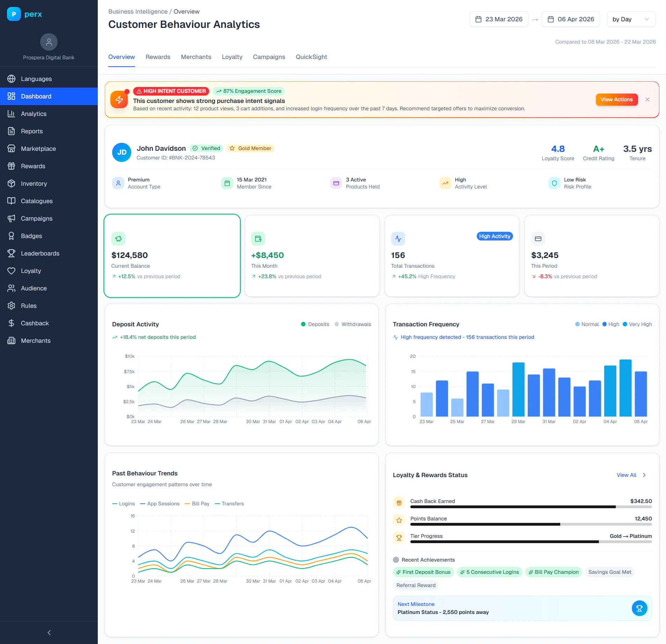Image resolution: width=666 pixels, height=644 pixels.
Task: Switch to the QuickSight tab
Action: coord(312,57)
